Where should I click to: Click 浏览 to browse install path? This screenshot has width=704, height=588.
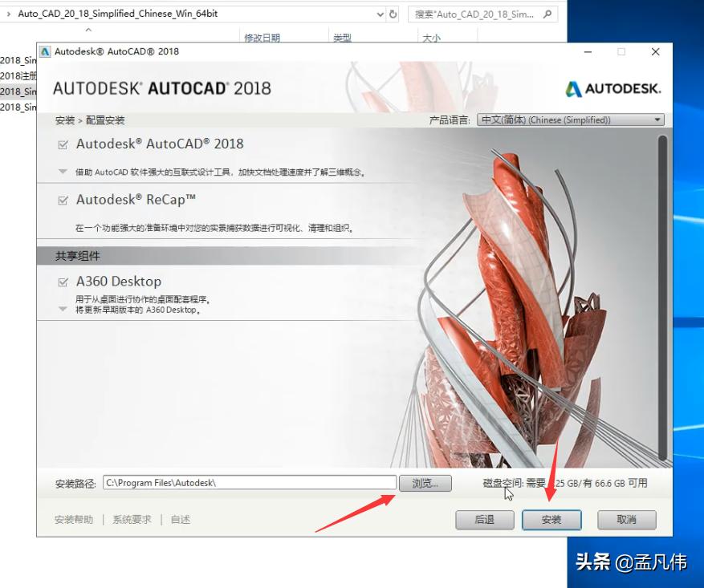(425, 483)
